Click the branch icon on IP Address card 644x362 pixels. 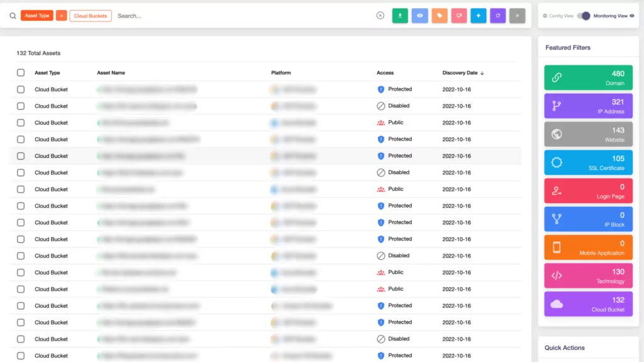(x=557, y=106)
